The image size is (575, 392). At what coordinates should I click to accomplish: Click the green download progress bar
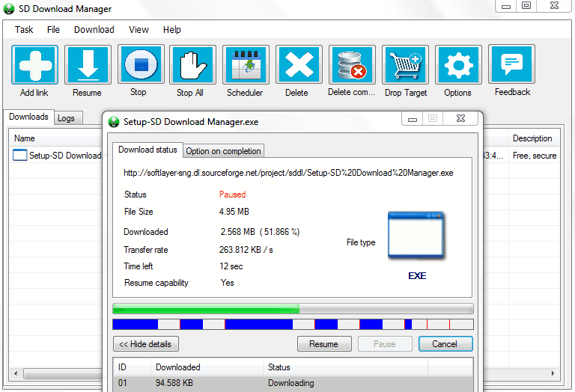point(293,308)
